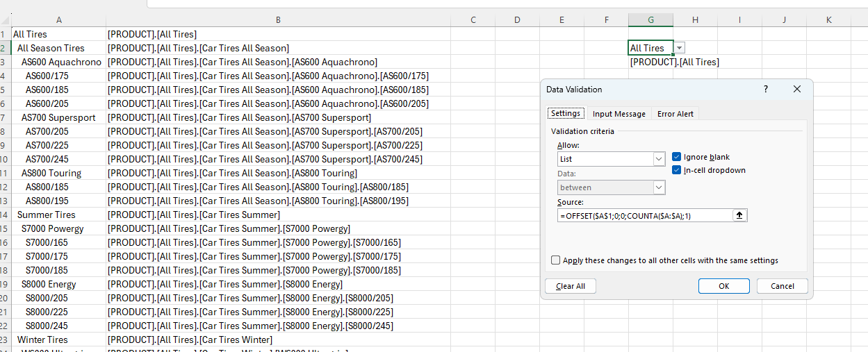Click the Cancel button
Viewport: 868px width, 352px height.
782,286
